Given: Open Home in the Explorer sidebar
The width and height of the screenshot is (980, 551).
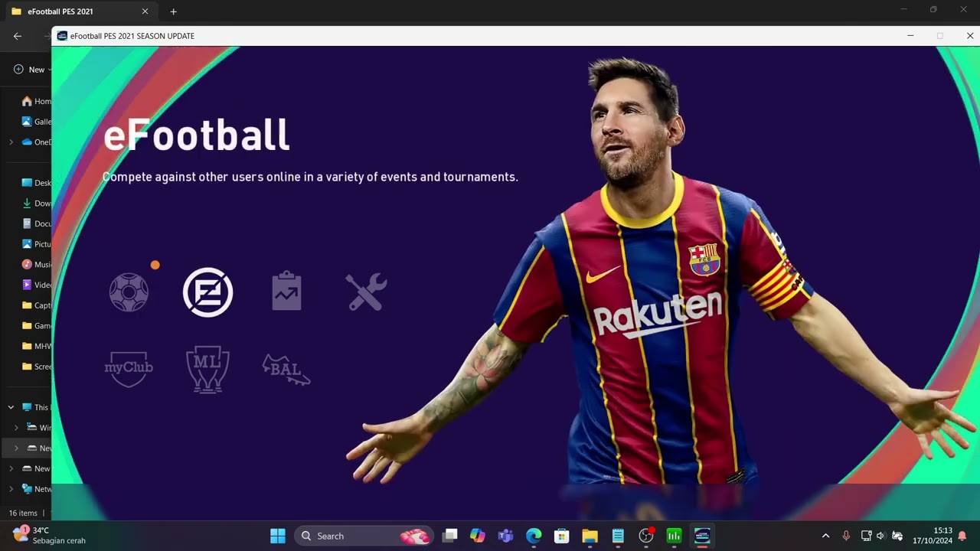Looking at the screenshot, I should pyautogui.click(x=37, y=101).
